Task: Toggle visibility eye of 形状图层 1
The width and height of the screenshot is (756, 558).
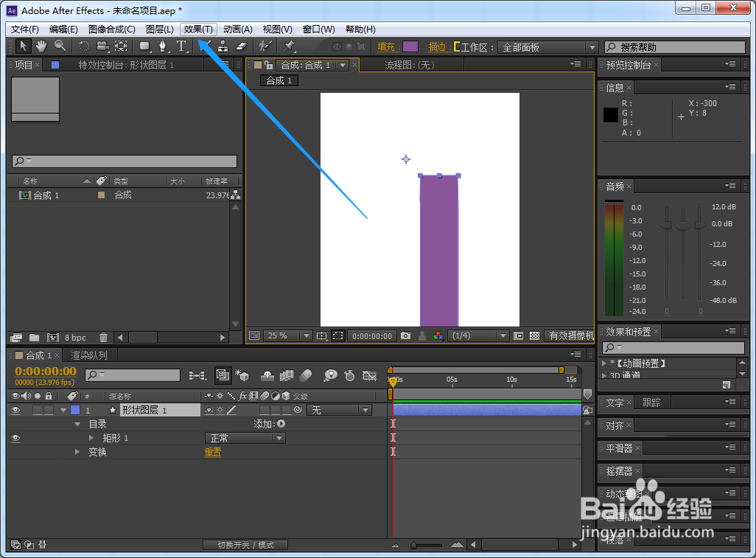Action: coord(16,410)
